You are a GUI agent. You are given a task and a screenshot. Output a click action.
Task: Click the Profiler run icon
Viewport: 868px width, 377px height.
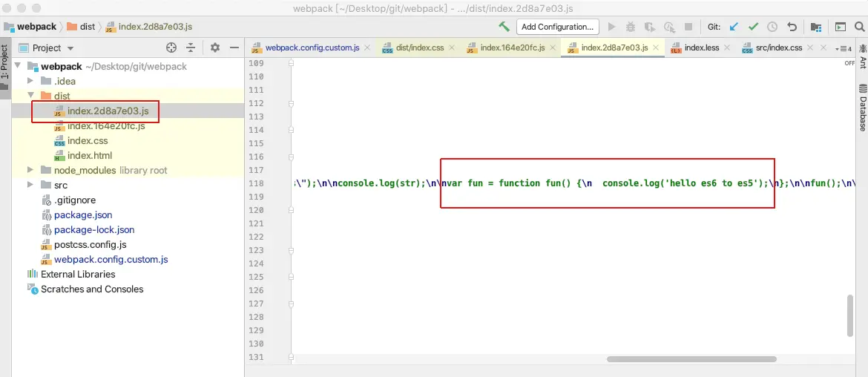[669, 27]
